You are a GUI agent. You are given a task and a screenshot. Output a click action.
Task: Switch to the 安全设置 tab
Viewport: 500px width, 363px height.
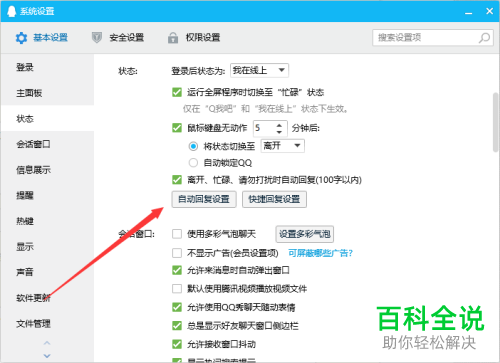tap(118, 38)
